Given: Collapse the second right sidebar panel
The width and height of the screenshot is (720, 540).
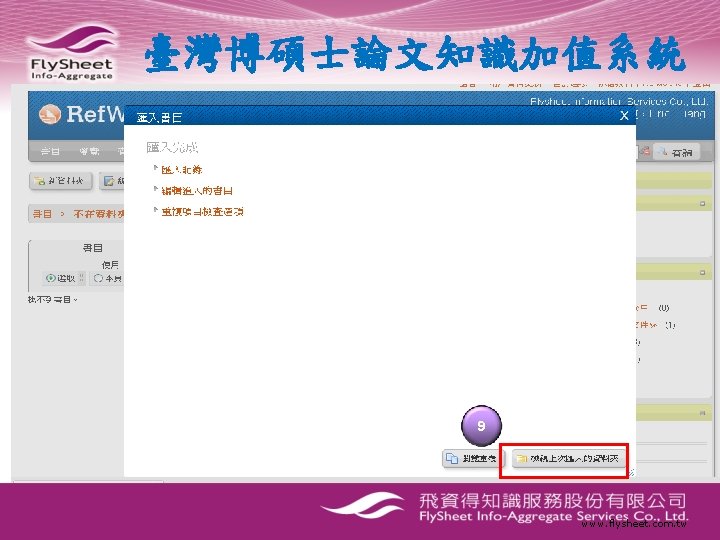Looking at the screenshot, I should (702, 272).
